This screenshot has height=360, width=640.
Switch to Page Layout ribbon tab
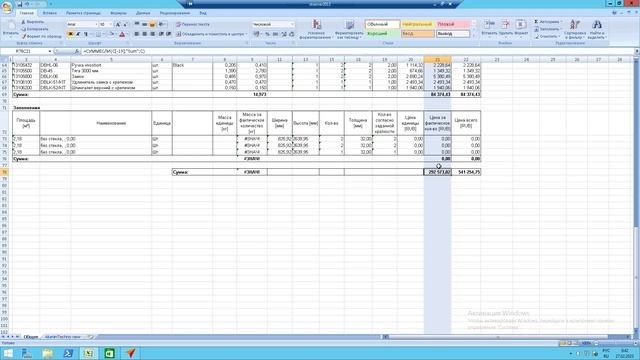(83, 13)
